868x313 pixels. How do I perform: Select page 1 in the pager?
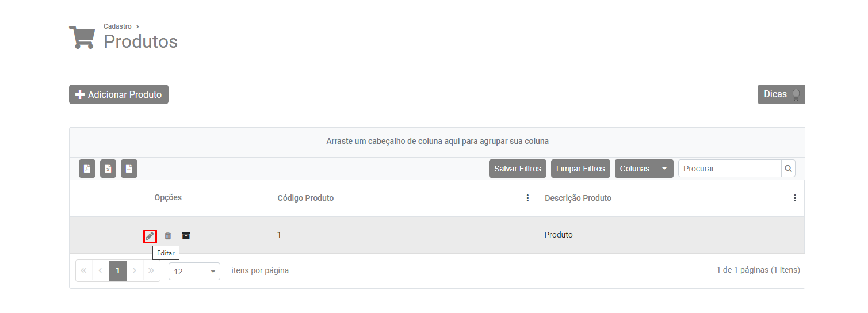point(118,270)
